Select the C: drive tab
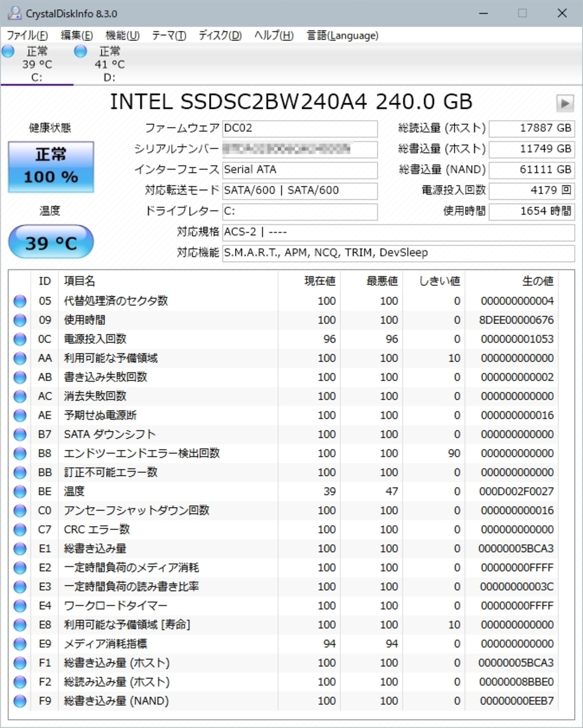 37,64
